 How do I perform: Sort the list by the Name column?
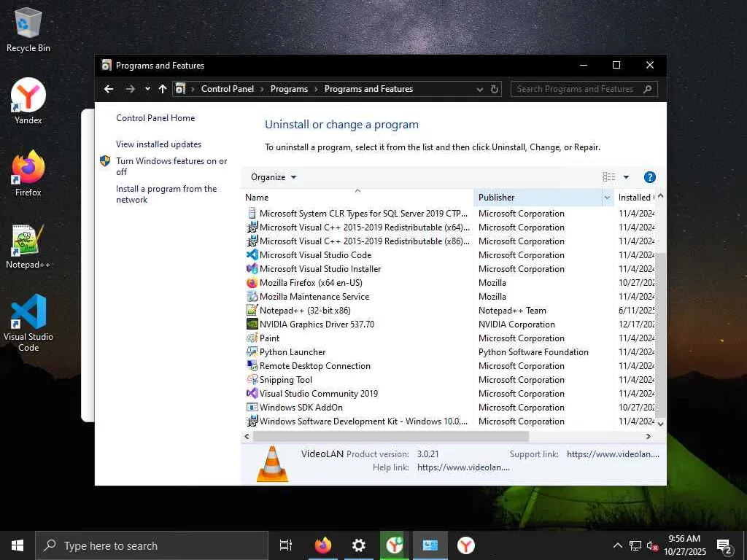point(357,198)
